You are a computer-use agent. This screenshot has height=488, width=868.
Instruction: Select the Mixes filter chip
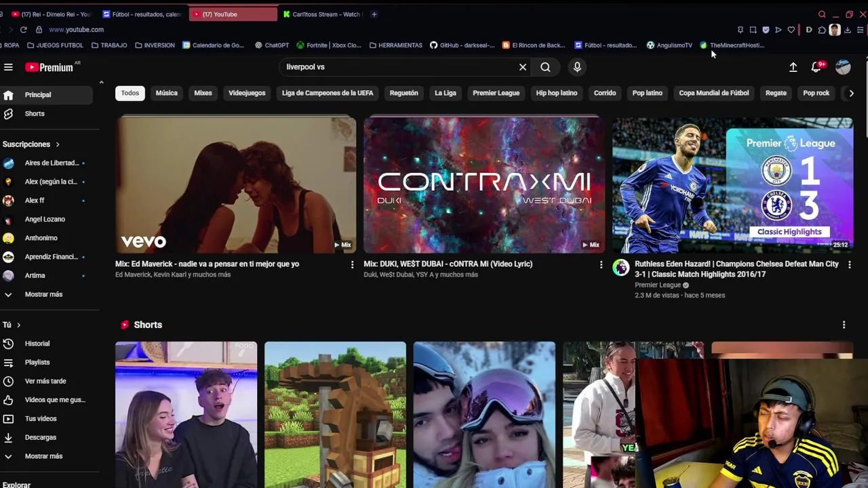tap(203, 93)
